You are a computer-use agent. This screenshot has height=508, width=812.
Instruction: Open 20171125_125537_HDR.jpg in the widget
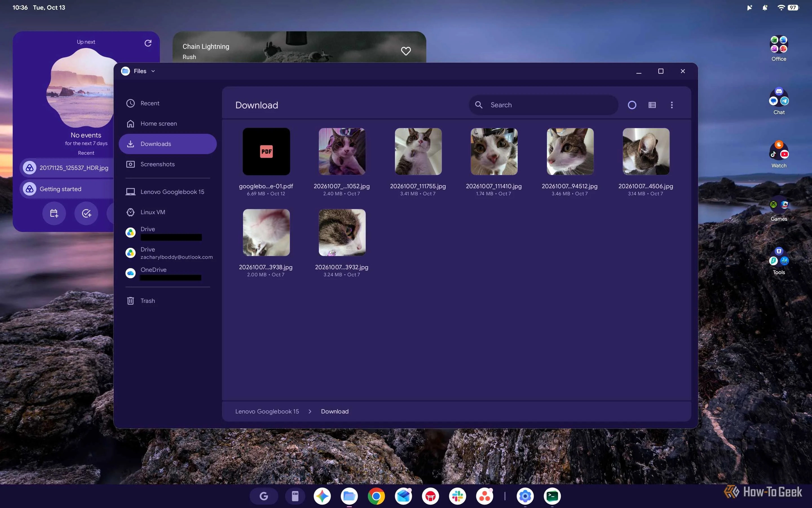[67, 168]
